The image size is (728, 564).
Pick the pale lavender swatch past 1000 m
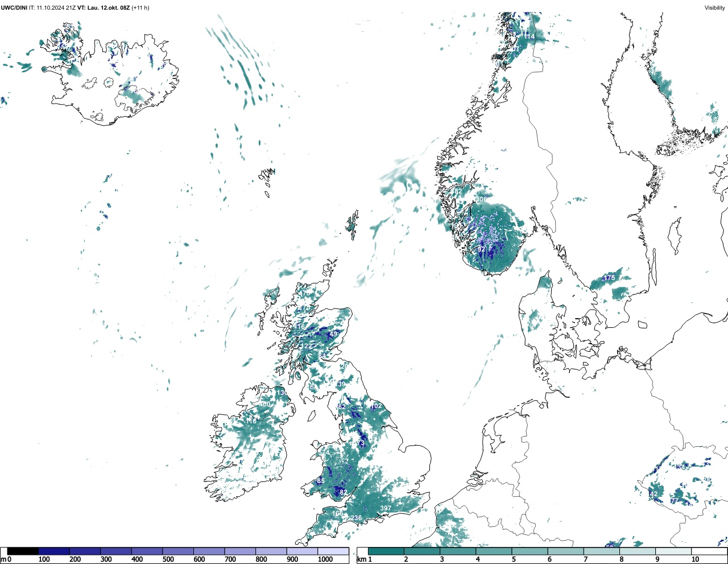(333, 551)
